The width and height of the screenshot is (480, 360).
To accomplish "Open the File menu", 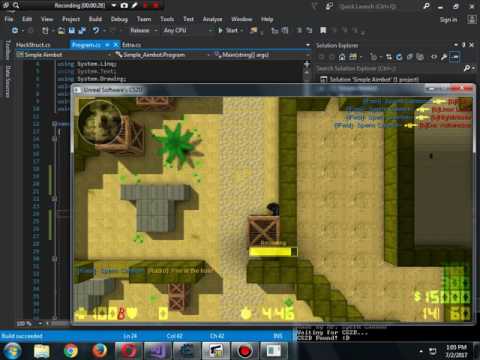I will click(9, 19).
